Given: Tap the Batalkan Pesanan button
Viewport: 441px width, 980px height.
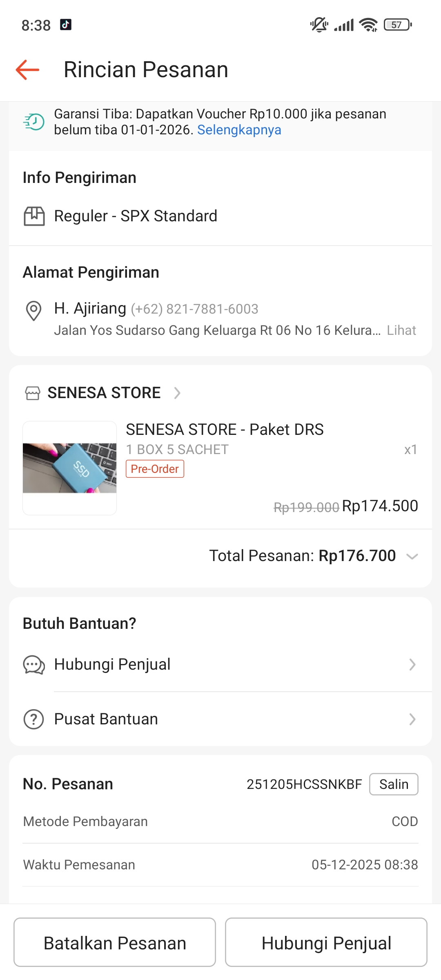Looking at the screenshot, I should [x=115, y=942].
